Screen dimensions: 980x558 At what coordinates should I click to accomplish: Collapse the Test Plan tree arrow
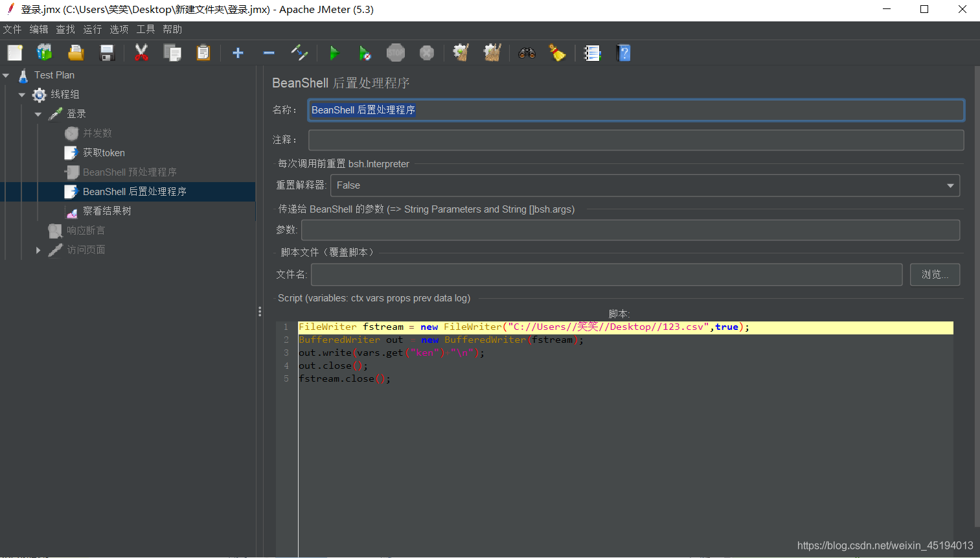[x=6, y=76]
